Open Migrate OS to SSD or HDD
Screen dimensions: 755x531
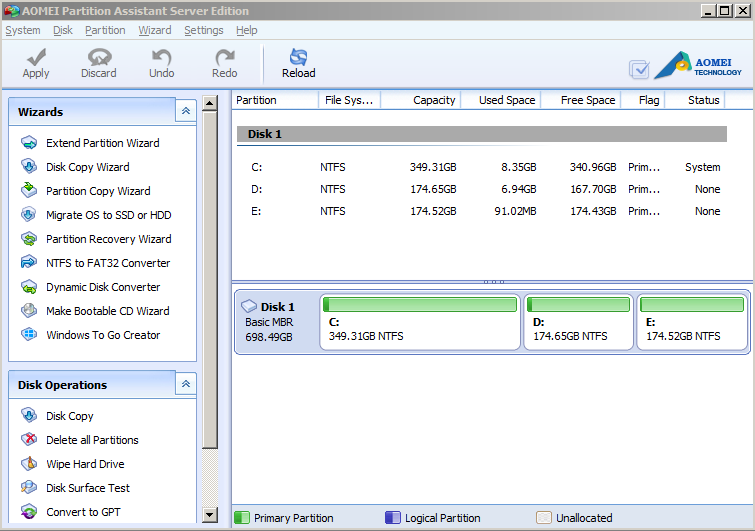coord(108,215)
